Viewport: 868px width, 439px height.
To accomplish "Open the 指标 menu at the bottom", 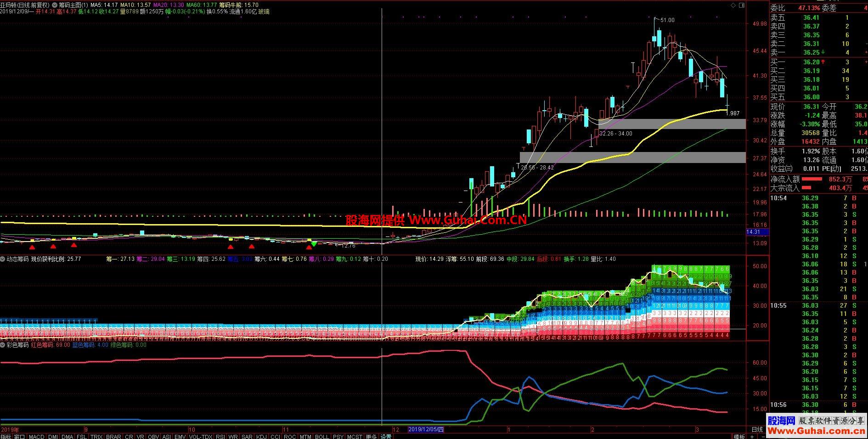I will tap(6, 436).
